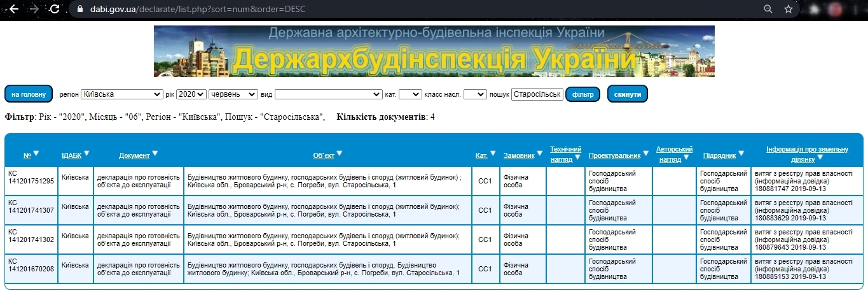Reset filters with скинути button
The width and height of the screenshot is (868, 293).
628,94
